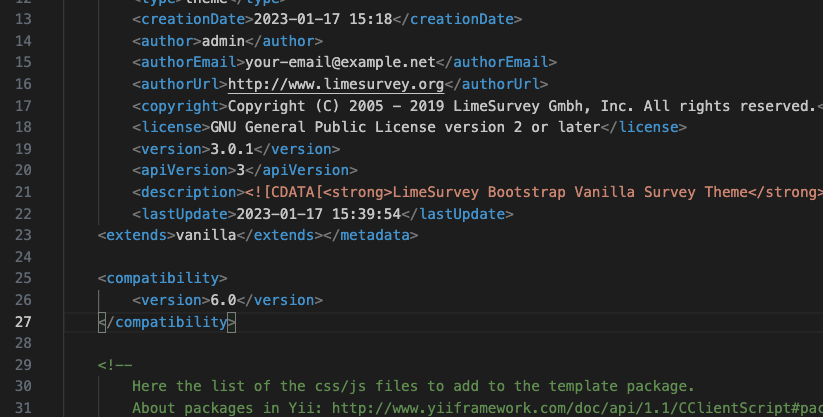Click the compatibility version value 6.0
The height and width of the screenshot is (417, 823).
pyautogui.click(x=223, y=300)
